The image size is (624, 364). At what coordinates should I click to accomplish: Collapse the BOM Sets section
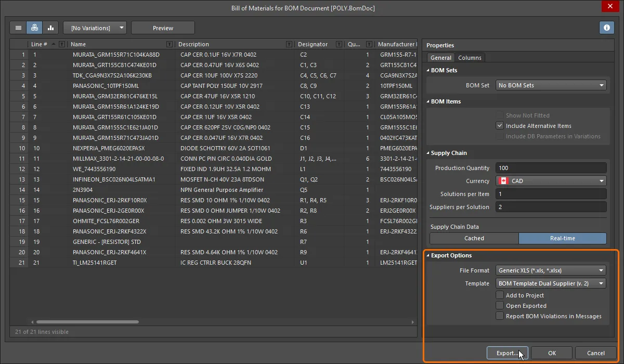(428, 70)
